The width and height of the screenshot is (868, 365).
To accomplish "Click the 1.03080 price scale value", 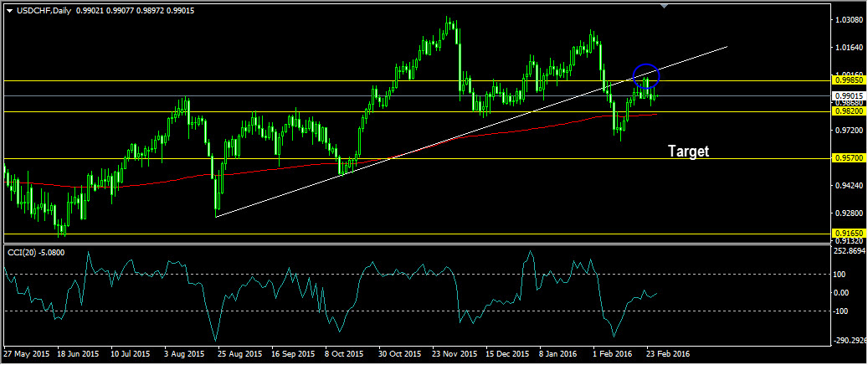I will coord(850,20).
